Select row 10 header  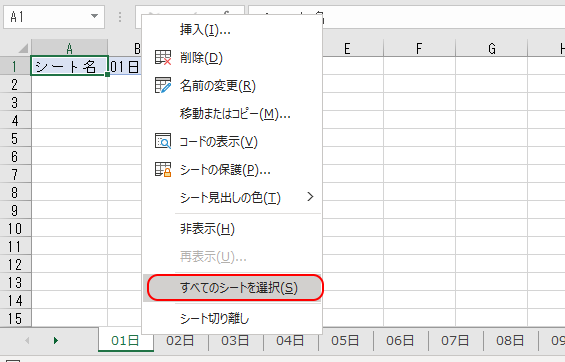pos(15,228)
